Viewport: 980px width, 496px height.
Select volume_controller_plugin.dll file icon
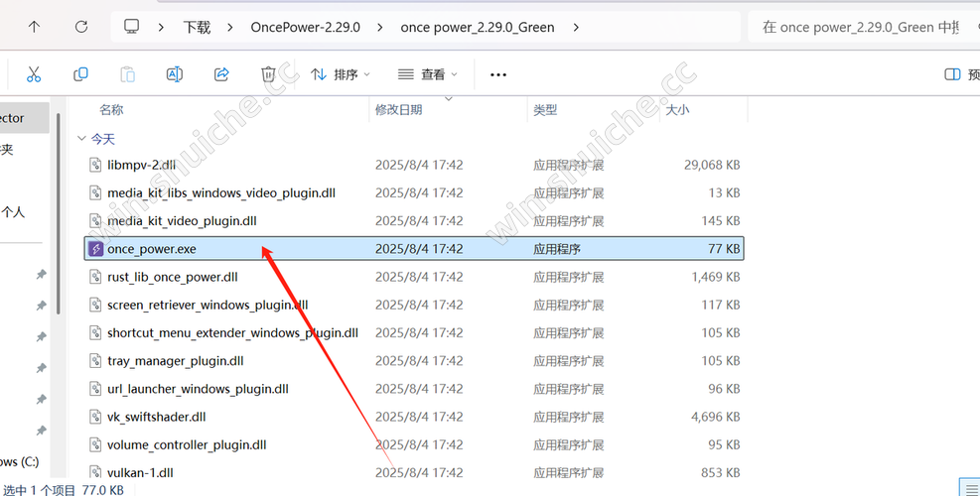click(95, 444)
